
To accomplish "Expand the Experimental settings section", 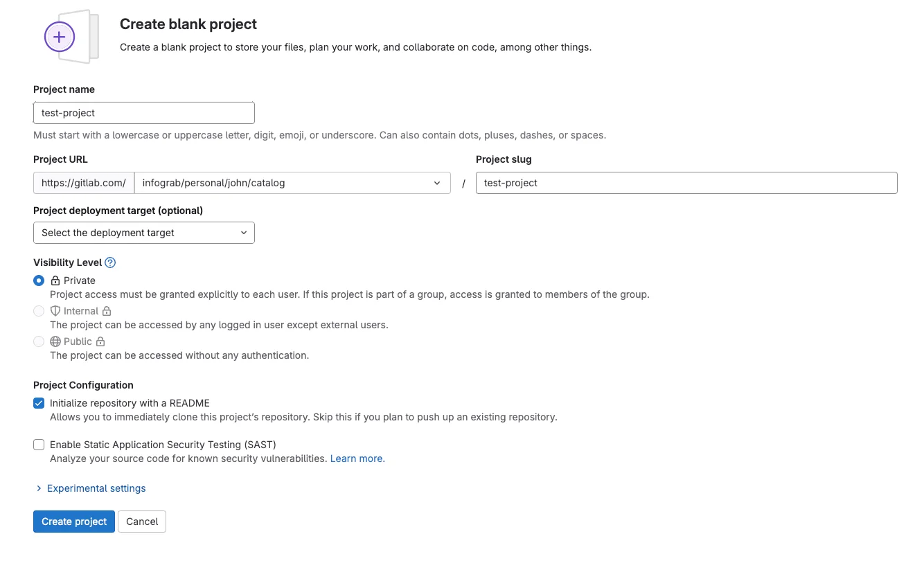I will pos(96,488).
